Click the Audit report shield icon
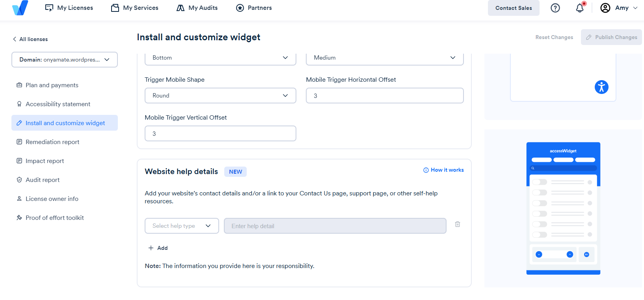This screenshot has width=644, height=300. point(19,180)
